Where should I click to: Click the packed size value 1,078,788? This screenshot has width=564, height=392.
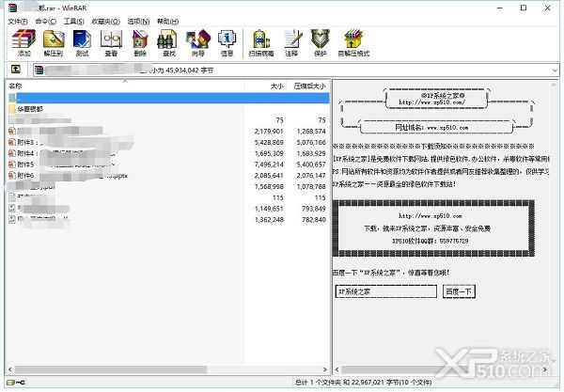click(311, 187)
